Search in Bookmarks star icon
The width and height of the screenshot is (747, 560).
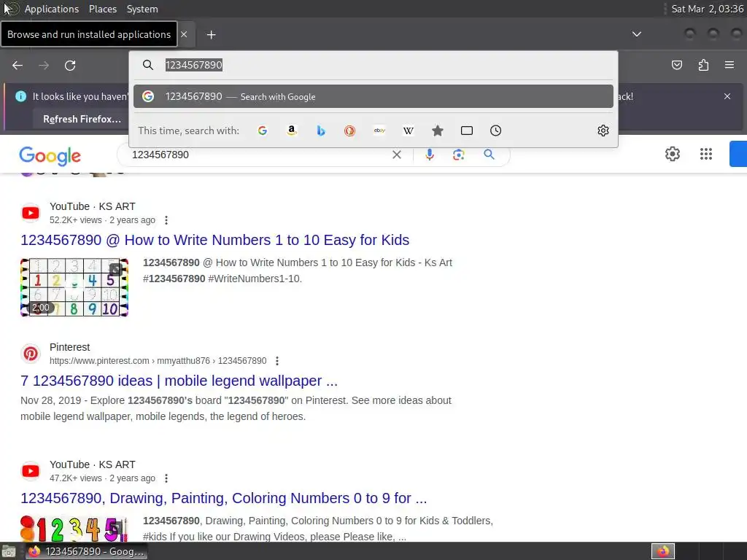[438, 131]
